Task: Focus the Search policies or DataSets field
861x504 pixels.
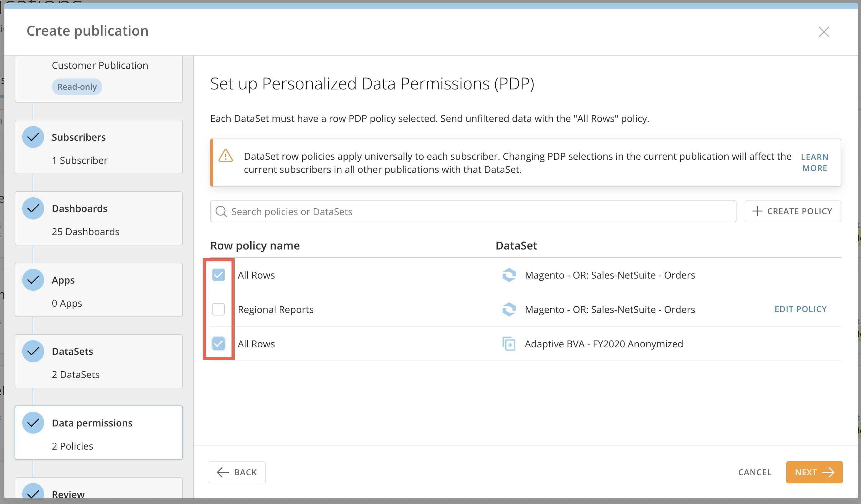Action: (478, 211)
